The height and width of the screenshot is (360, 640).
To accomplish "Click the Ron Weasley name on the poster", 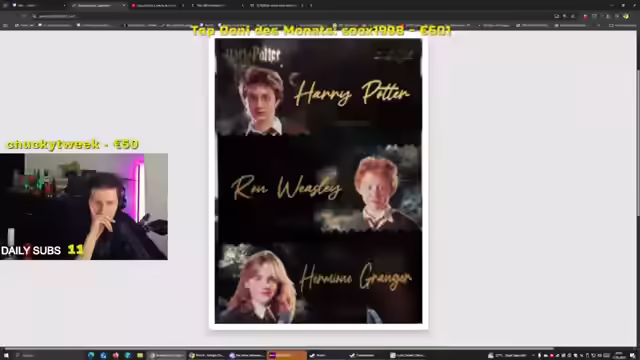I will [x=286, y=189].
